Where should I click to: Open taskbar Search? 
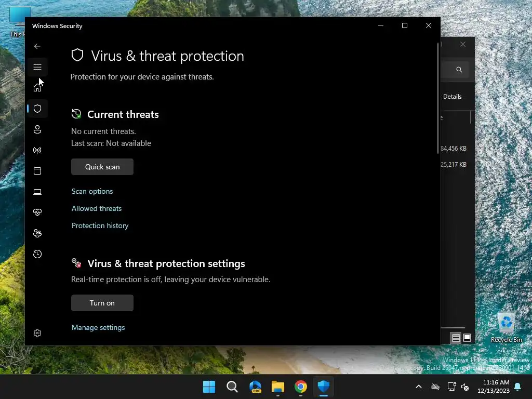click(x=232, y=387)
